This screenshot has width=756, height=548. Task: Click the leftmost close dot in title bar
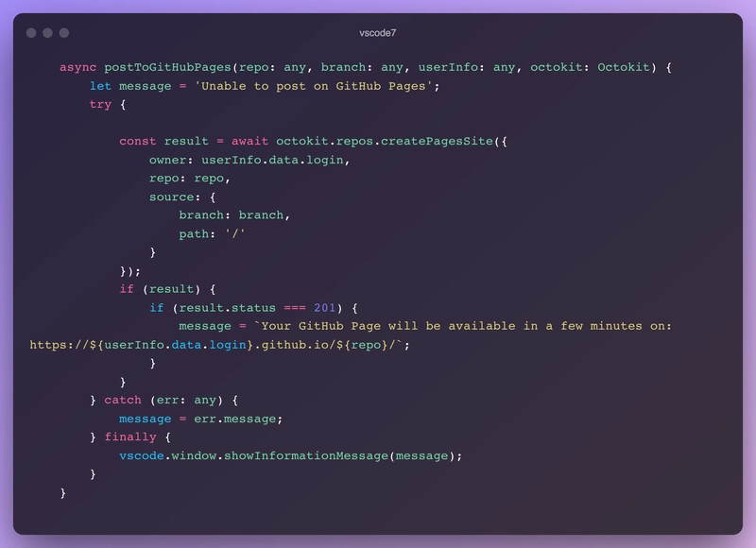pos(31,33)
